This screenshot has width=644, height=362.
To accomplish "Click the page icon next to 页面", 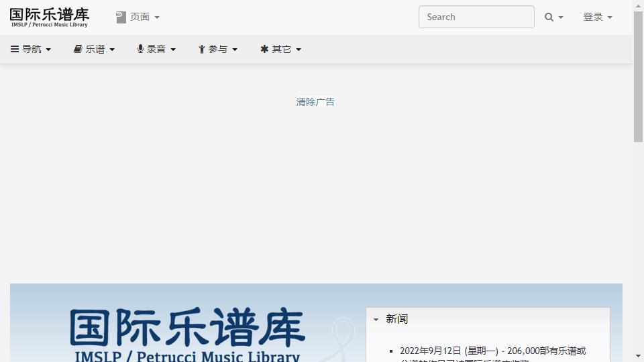I will (x=121, y=17).
